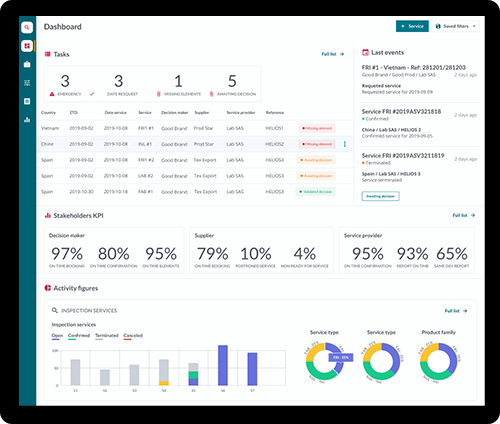500x424 pixels.
Task: Click the Missing Elements paperclip icon
Action: tap(159, 94)
